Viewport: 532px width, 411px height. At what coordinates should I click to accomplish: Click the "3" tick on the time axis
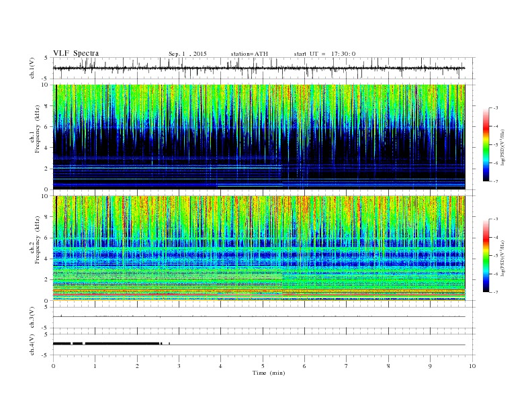point(179,366)
